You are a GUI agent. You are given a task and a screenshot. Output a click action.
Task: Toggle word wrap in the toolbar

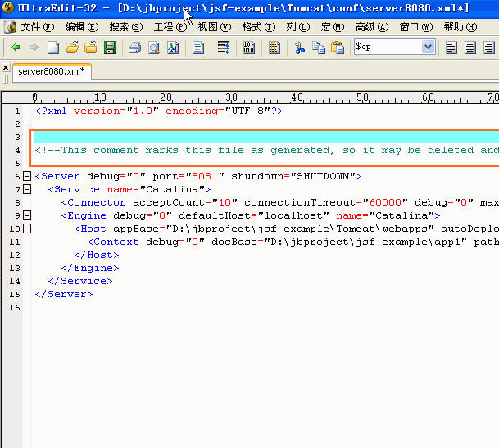point(224,48)
